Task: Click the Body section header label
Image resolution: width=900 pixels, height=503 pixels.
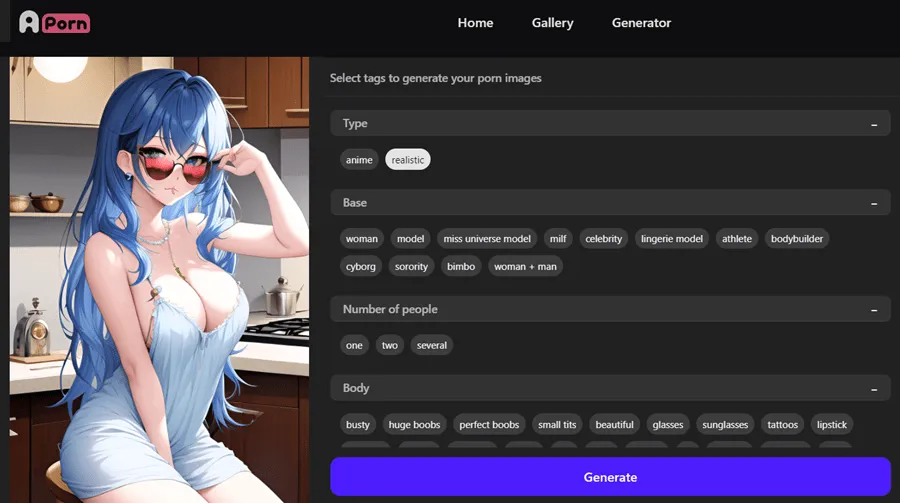Action: point(356,388)
